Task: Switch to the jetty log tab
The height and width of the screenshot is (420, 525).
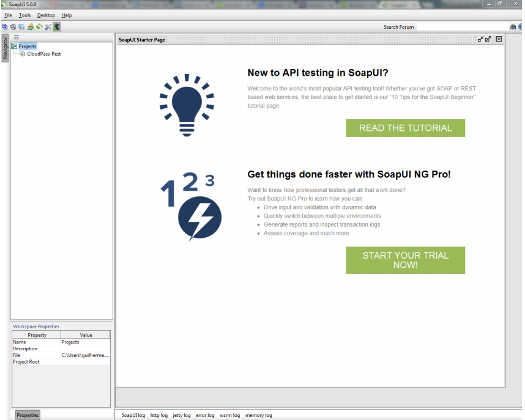Action: 182,415
